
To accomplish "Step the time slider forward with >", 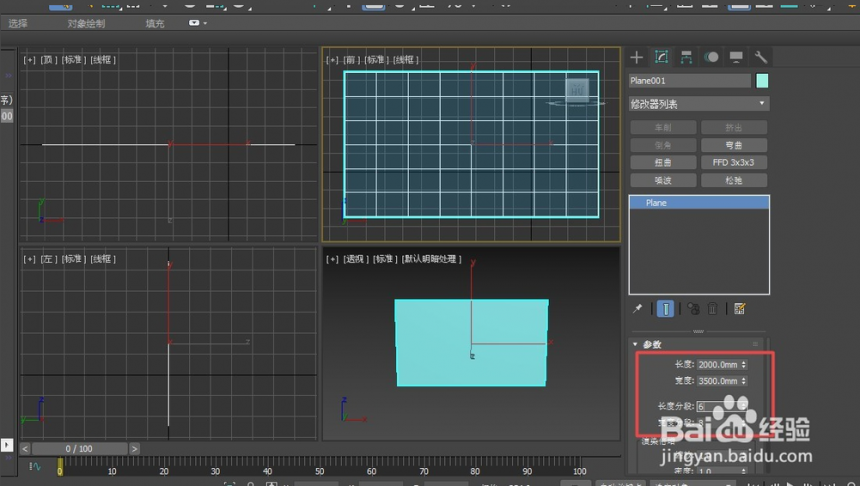I will tap(134, 449).
